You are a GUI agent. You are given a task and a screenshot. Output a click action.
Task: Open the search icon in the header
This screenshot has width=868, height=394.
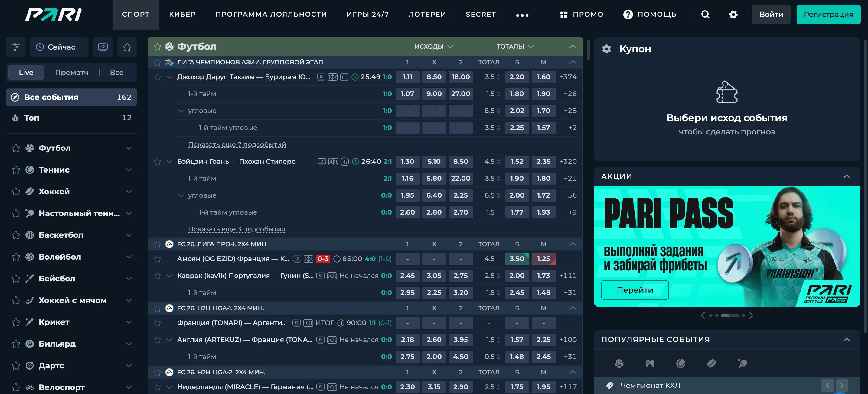705,15
